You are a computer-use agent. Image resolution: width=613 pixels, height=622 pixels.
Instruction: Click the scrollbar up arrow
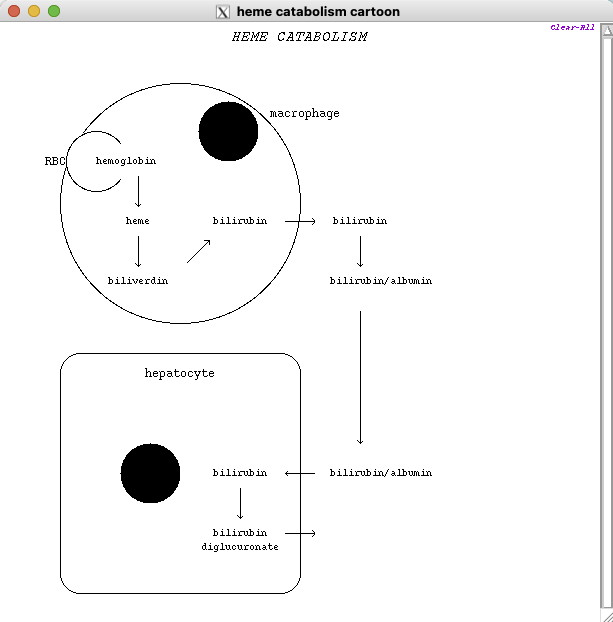coord(606,31)
